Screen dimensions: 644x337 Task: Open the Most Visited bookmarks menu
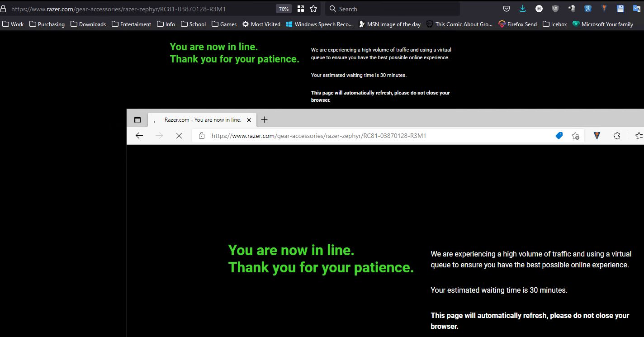pyautogui.click(x=261, y=24)
